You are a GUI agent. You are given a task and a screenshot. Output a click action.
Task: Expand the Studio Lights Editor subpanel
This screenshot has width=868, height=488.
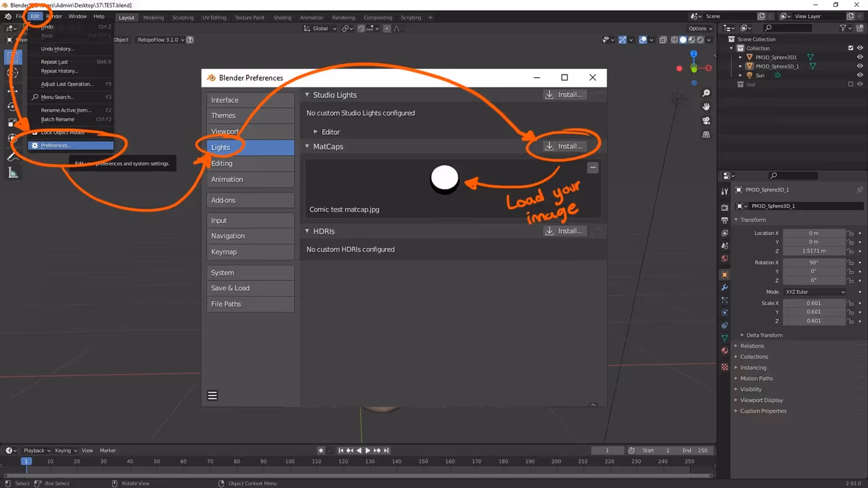click(x=327, y=131)
